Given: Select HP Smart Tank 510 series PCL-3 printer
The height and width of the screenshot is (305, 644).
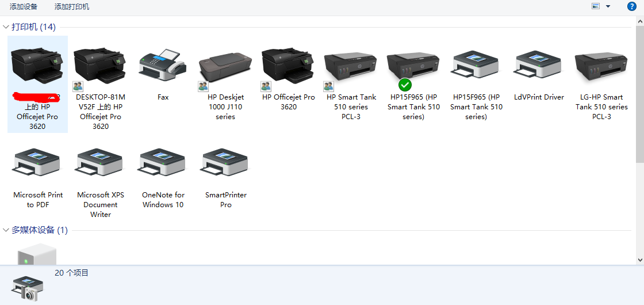Looking at the screenshot, I should point(351,70).
